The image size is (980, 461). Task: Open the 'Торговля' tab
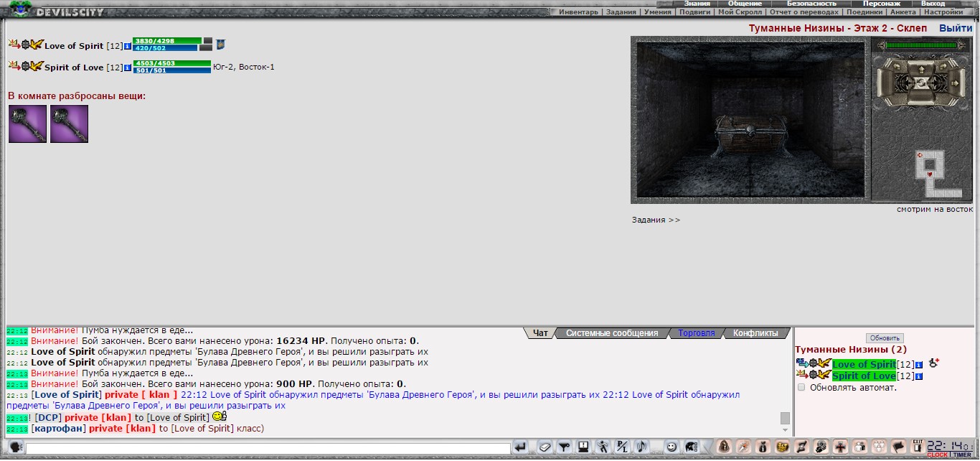click(x=697, y=333)
